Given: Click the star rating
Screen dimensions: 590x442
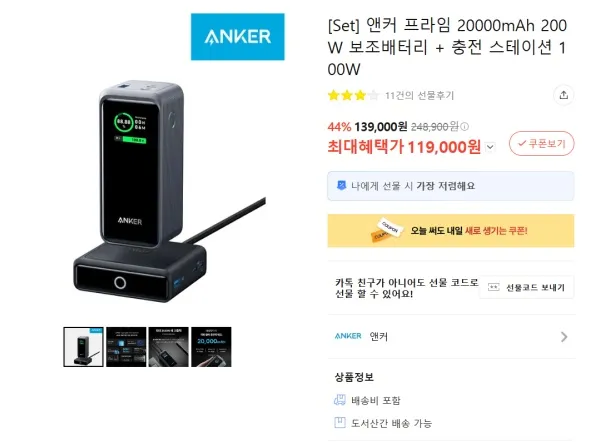Looking at the screenshot, I should click(353, 96).
